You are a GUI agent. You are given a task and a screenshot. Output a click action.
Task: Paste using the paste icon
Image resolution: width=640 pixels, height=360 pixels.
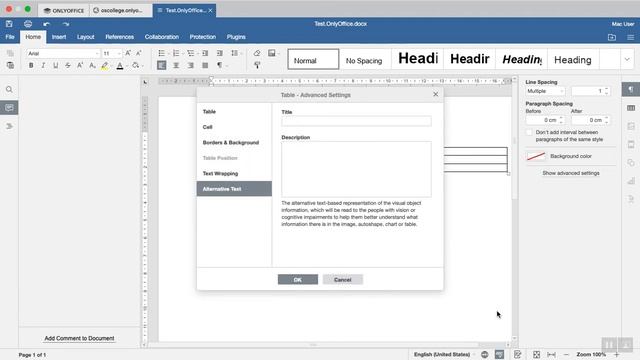(x=10, y=65)
